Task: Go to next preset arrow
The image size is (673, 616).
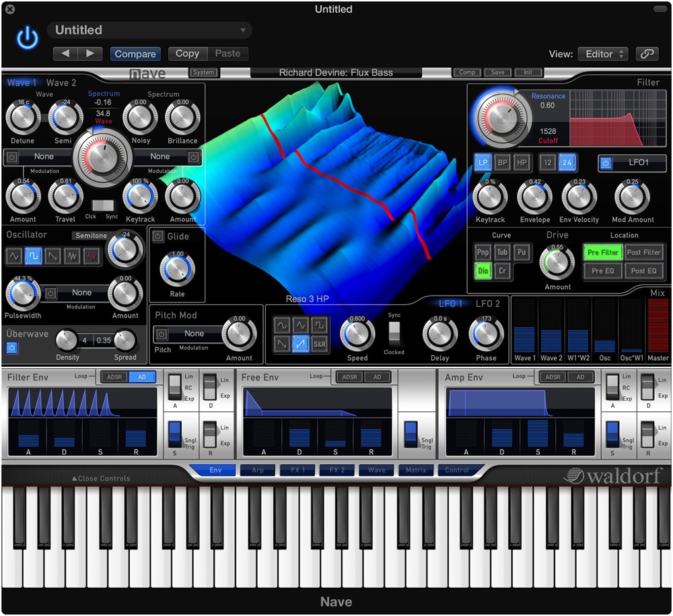Action: click(90, 54)
